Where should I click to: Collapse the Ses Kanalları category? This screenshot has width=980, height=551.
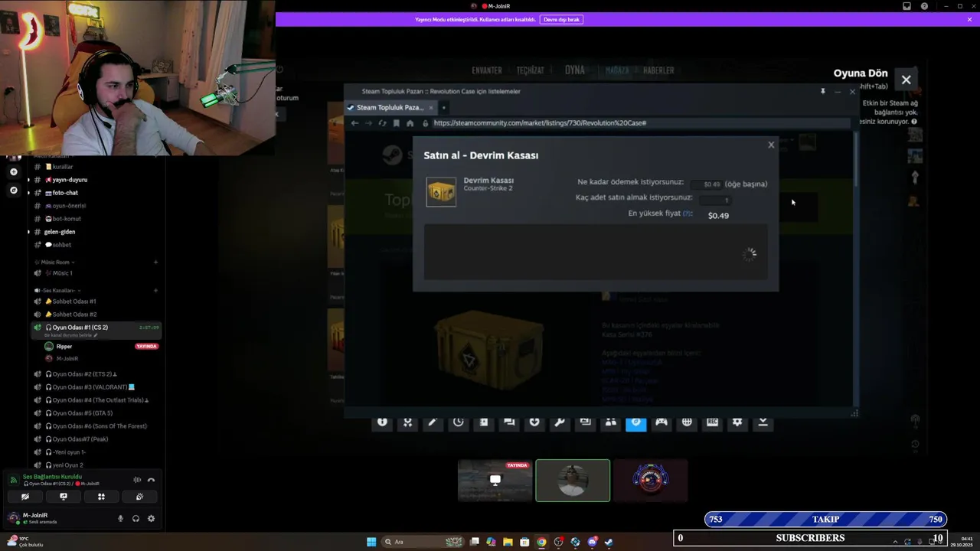pos(57,291)
